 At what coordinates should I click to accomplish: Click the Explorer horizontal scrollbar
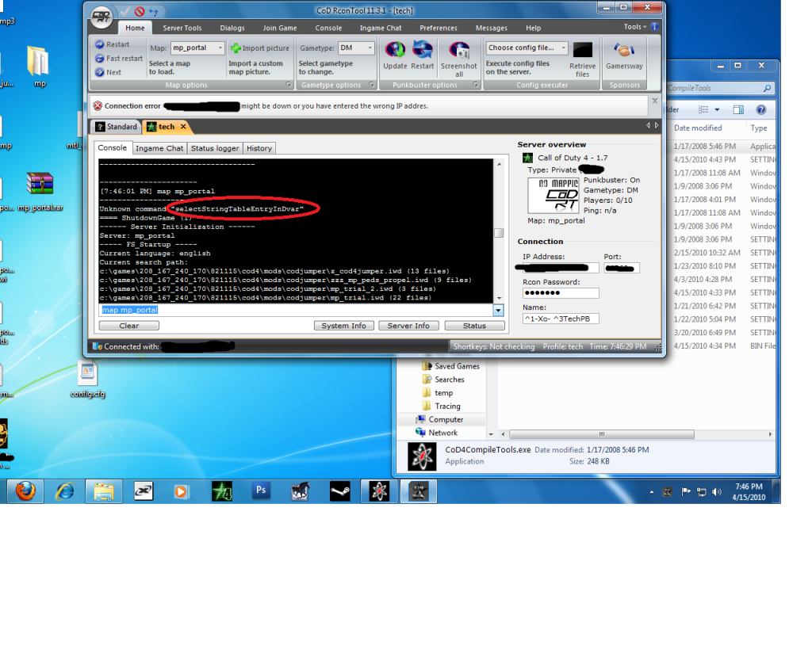(602, 434)
